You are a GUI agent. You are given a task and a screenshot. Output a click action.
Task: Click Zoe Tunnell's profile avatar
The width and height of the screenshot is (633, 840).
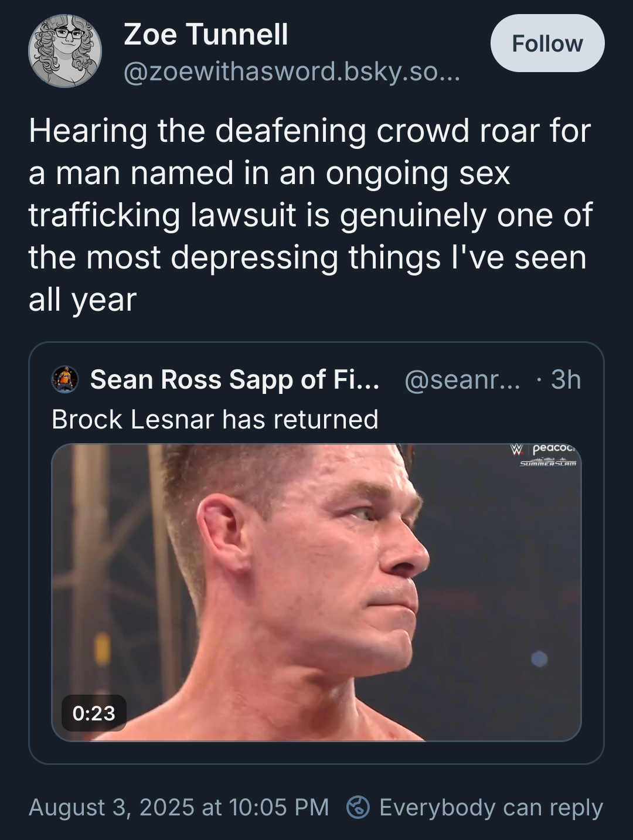(x=65, y=51)
